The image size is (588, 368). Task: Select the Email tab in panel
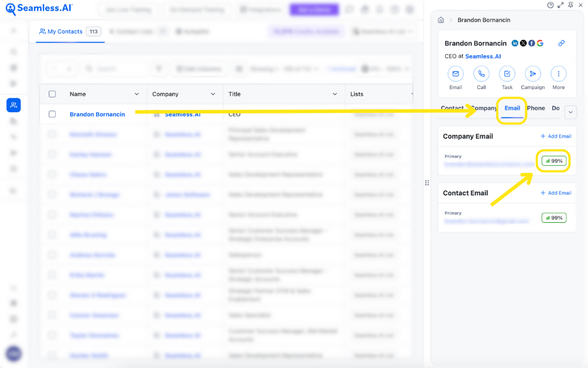(512, 108)
